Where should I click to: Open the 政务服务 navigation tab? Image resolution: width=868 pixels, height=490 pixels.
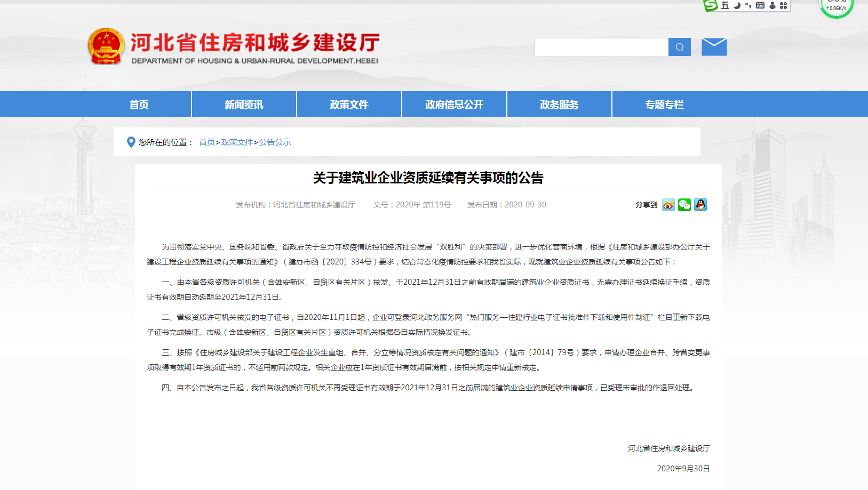tap(559, 105)
